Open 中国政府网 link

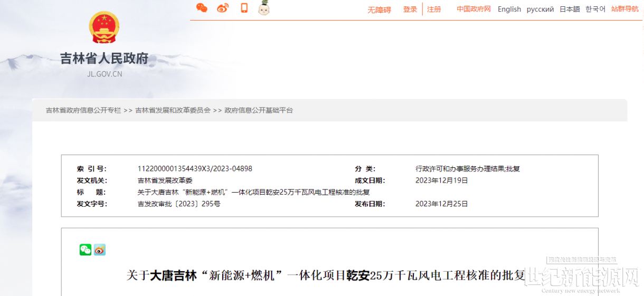coord(473,9)
